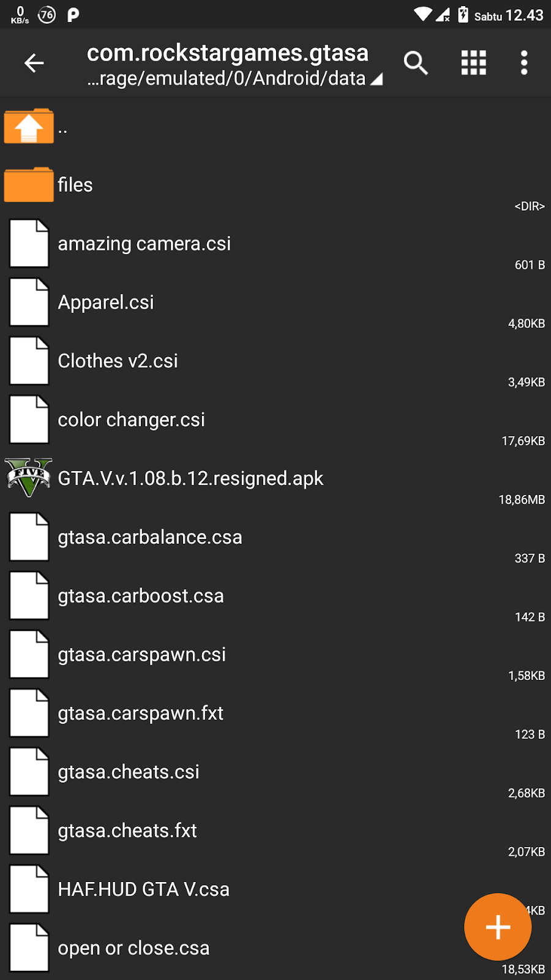
Task: Open gtasa.carbalance.csa file
Action: [150, 537]
